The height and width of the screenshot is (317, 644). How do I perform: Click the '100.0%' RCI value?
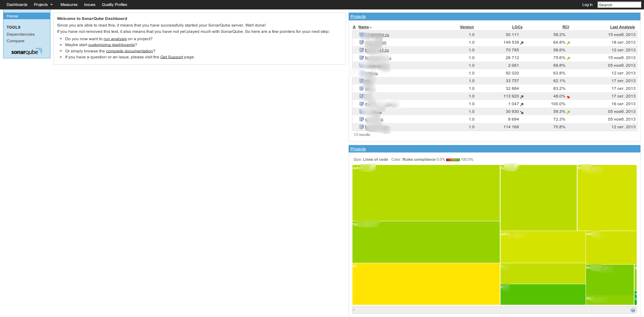[558, 104]
